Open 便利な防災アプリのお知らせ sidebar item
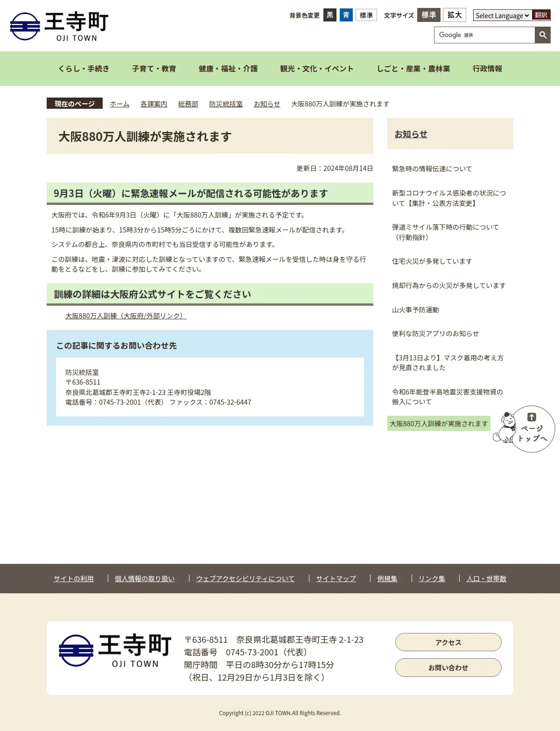560x731 pixels. 435,334
